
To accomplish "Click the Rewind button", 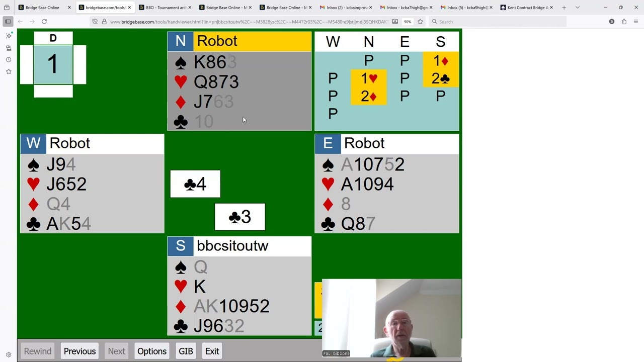I will [x=38, y=351].
